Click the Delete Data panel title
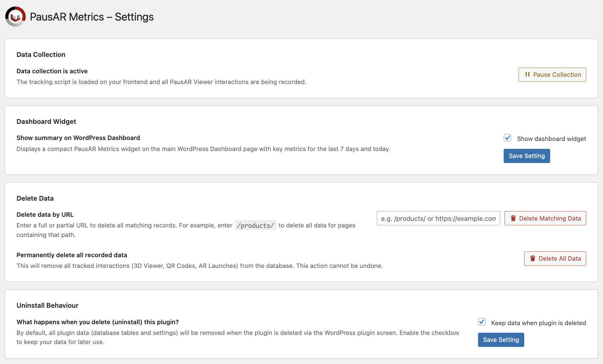Screen dimensions: 603x364 pos(35,198)
